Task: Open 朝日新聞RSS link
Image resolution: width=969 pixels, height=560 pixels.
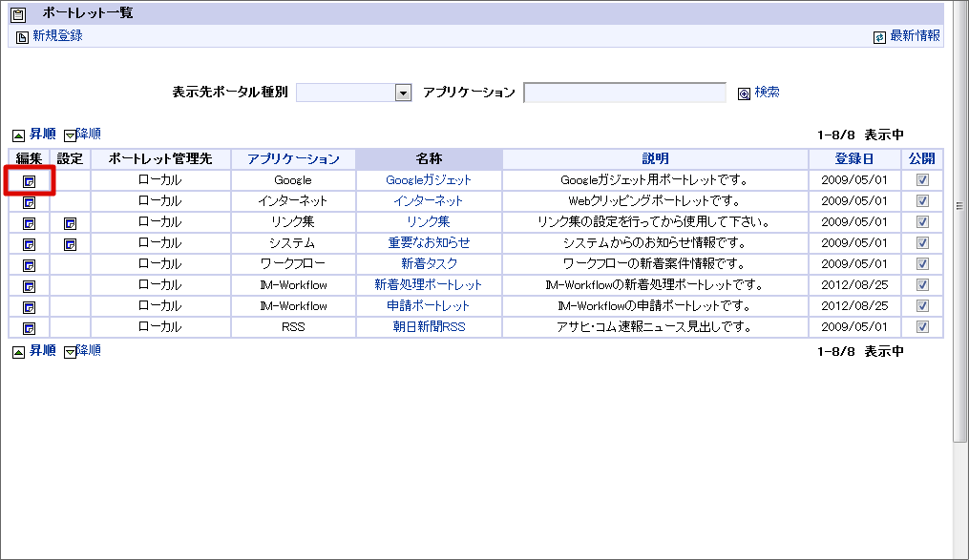Action: click(429, 326)
